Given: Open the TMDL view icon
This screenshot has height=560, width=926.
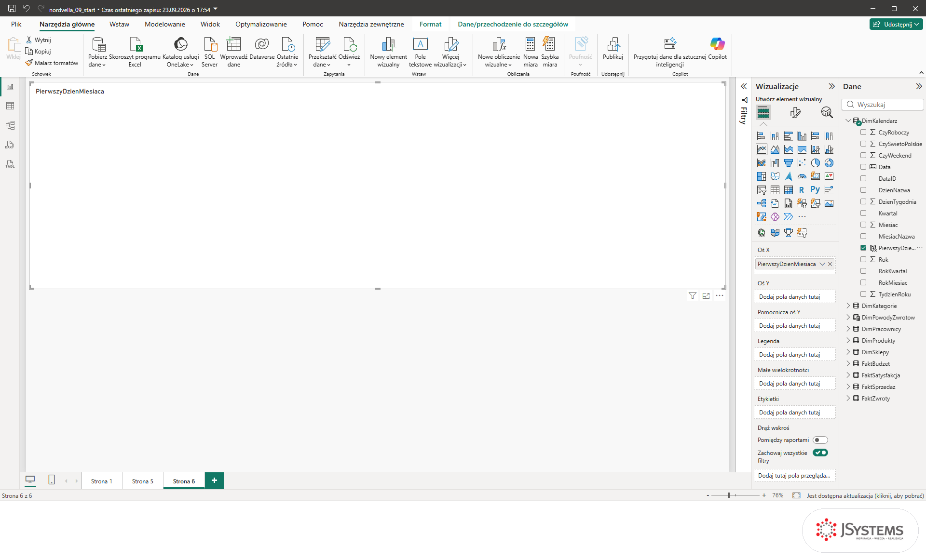Looking at the screenshot, I should click(10, 164).
